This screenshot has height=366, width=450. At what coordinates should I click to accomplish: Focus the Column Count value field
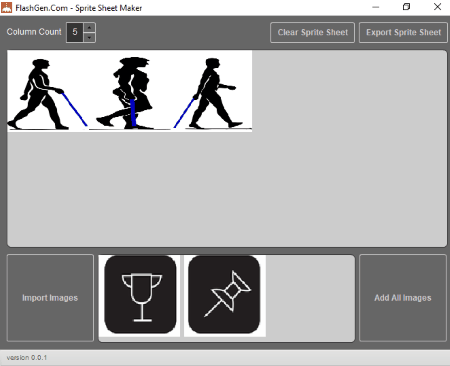point(75,32)
